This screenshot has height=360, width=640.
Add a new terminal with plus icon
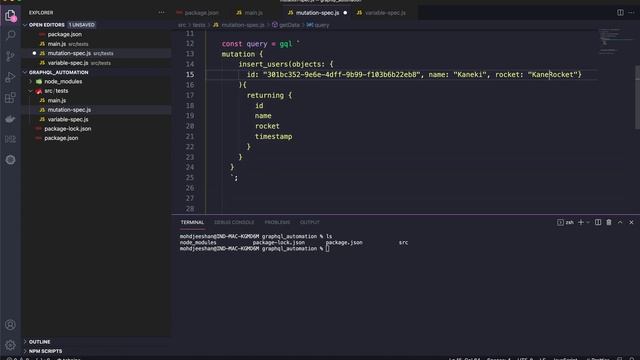580,222
